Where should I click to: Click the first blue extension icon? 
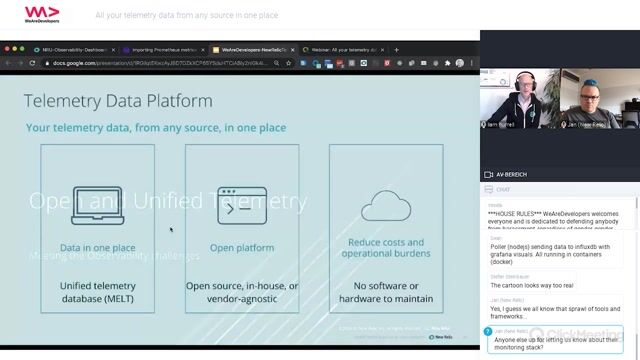pyautogui.click(x=303, y=63)
